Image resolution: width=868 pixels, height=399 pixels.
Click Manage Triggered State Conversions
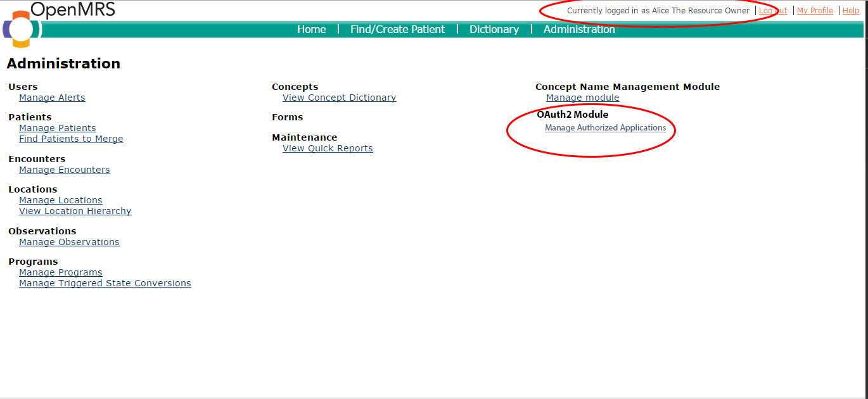point(105,283)
